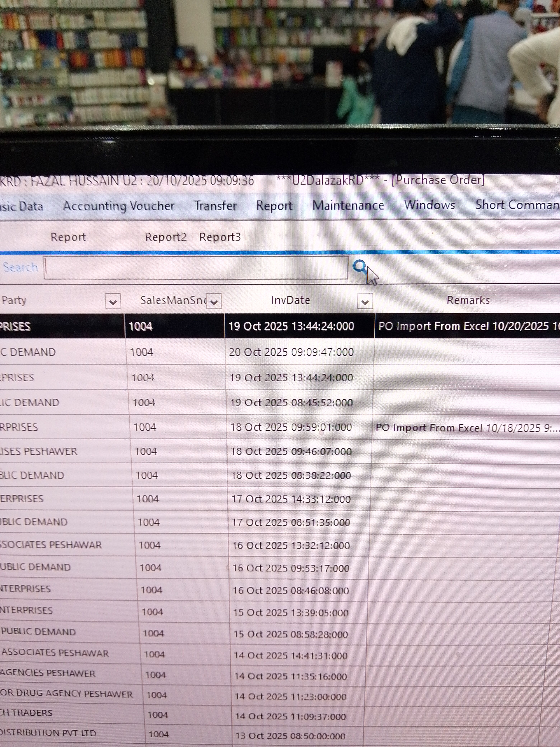
Task: Click inside the Search text field
Action: pyautogui.click(x=196, y=267)
